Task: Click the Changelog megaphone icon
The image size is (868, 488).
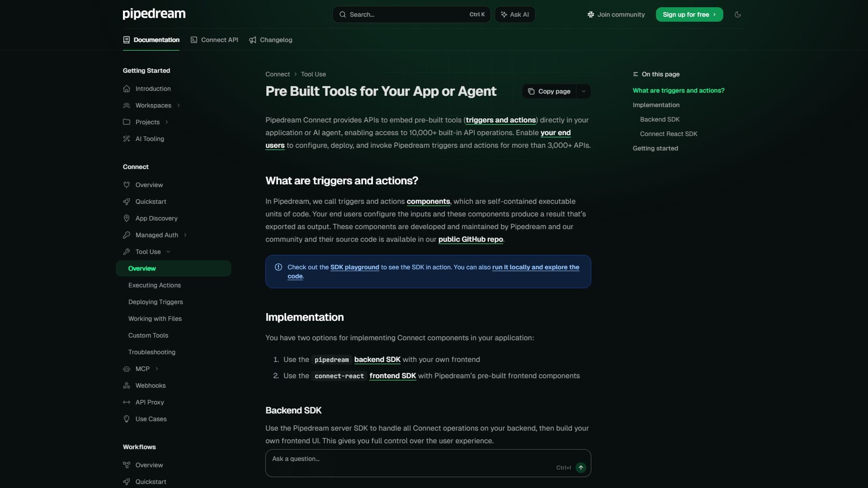Action: [x=253, y=40]
